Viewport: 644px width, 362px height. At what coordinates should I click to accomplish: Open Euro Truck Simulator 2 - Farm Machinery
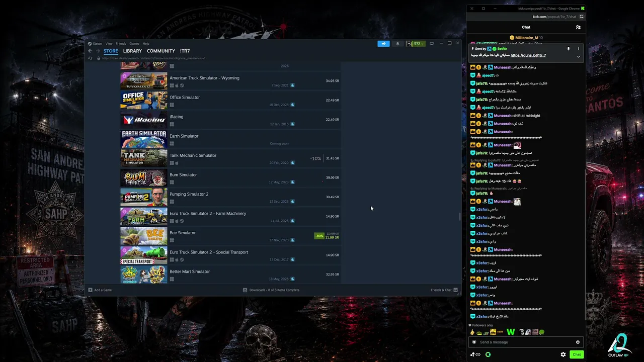pyautogui.click(x=230, y=216)
